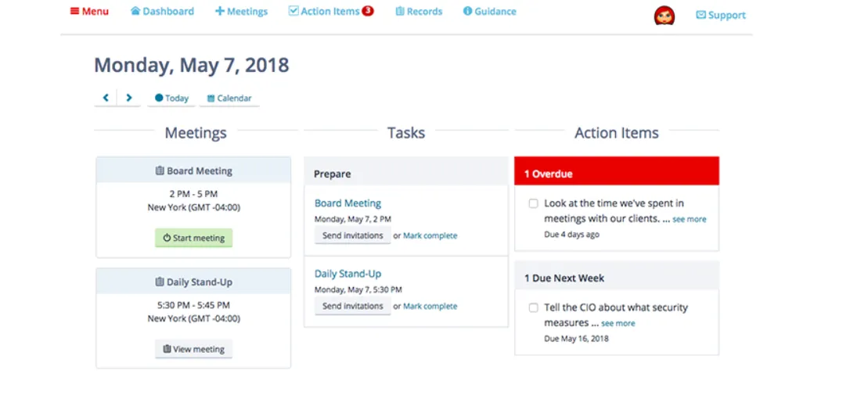Screen dimensions: 868x395
Task: Open the Meetings menu item
Action: click(241, 11)
